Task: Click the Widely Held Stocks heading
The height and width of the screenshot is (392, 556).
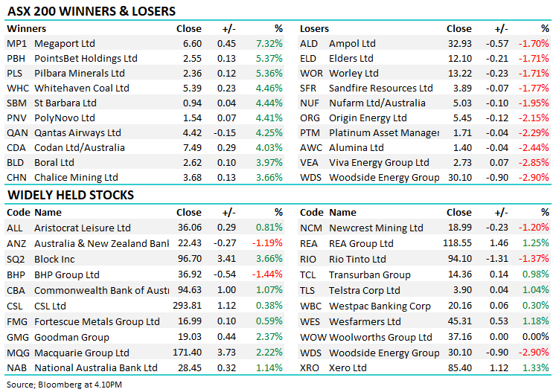Action: click(x=70, y=195)
